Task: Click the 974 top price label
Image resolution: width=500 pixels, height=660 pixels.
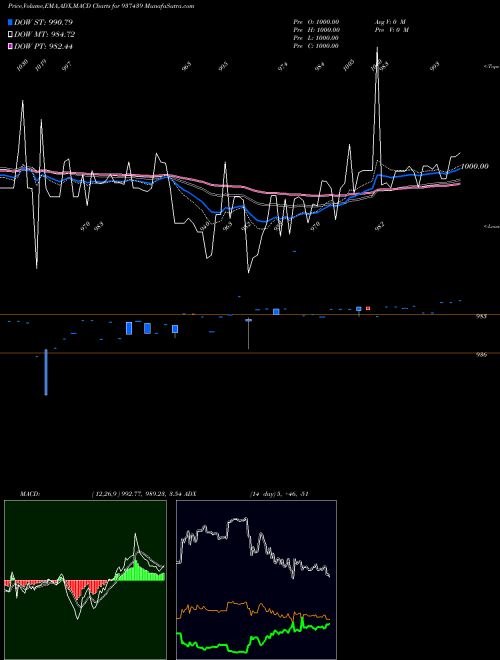Action: tap(283, 66)
